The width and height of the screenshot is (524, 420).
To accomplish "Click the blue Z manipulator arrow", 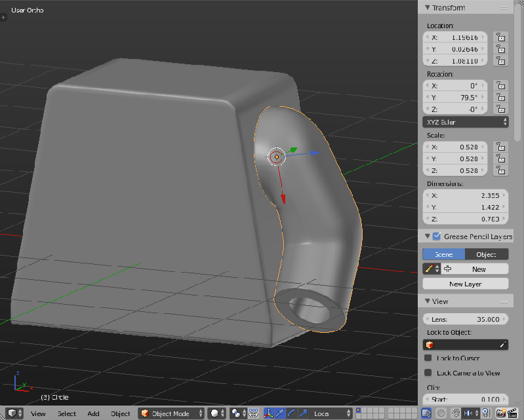I will 315,153.
